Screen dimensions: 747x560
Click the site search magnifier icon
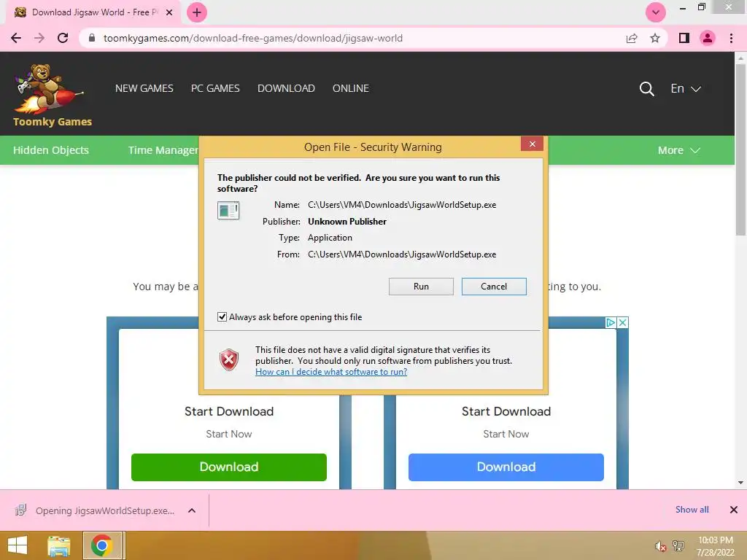pyautogui.click(x=646, y=88)
